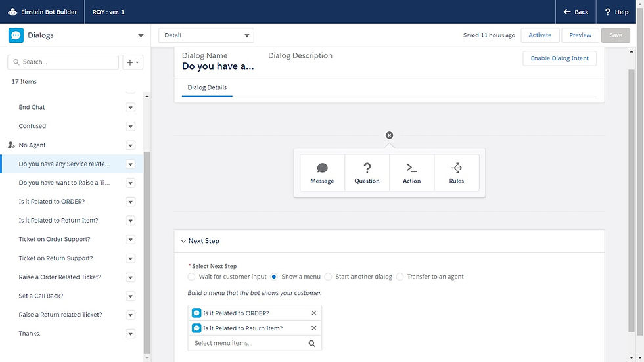Viewport: 644px width, 362px height.
Task: Select 'Start another dialog' option
Action: click(328, 277)
